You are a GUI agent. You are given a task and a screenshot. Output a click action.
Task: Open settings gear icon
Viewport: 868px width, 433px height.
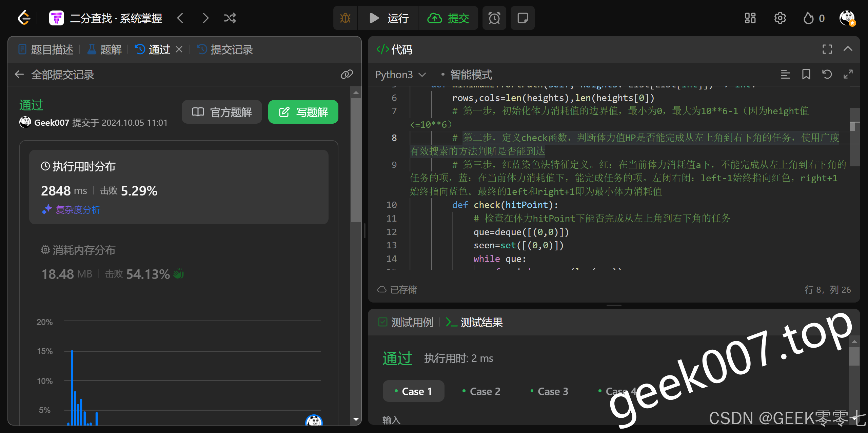click(780, 18)
